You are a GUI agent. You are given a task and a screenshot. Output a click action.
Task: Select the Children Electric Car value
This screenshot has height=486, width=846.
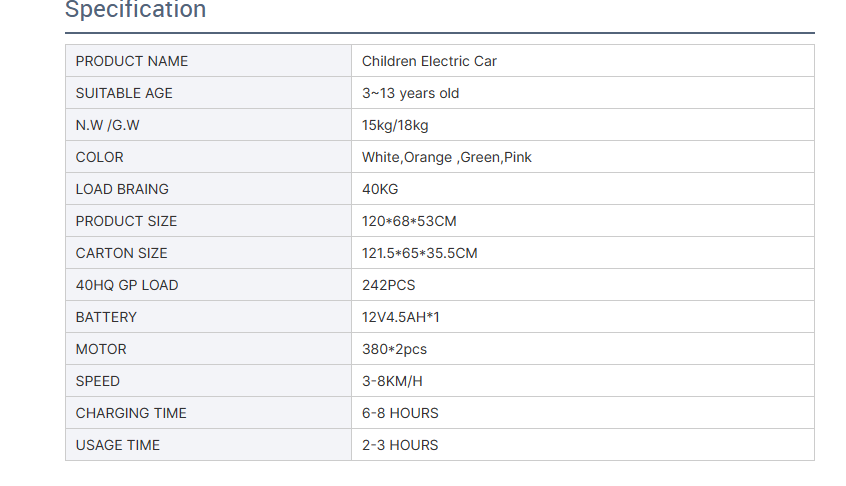click(x=429, y=61)
